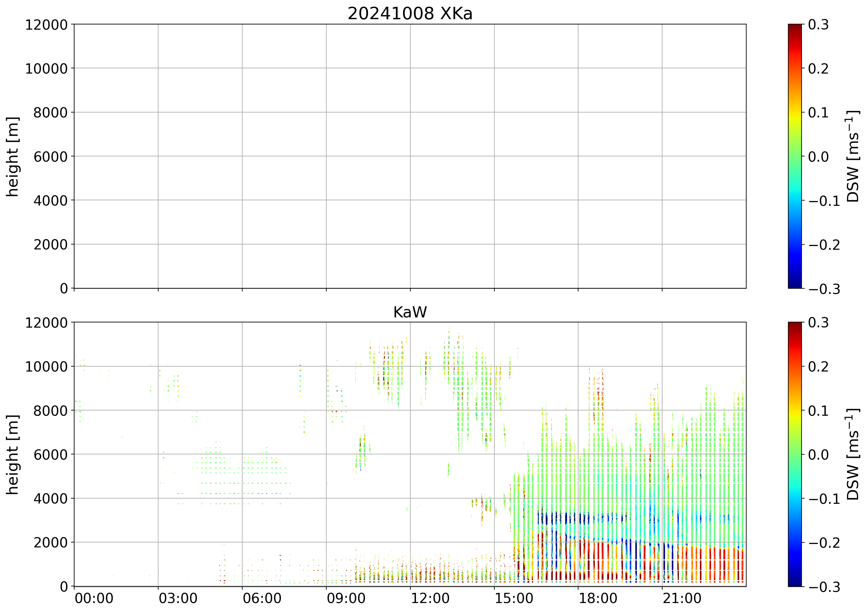
Task: Click the 21:00 time axis label
Action: (x=682, y=599)
